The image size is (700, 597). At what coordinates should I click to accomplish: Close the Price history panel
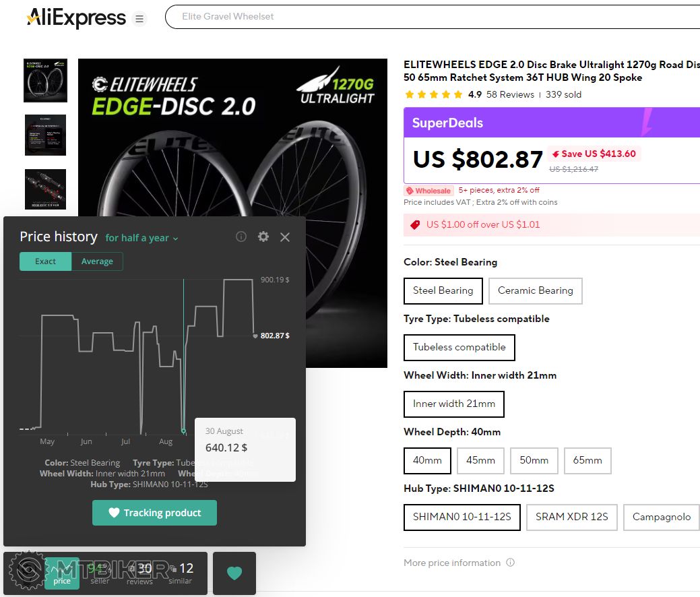tap(285, 237)
